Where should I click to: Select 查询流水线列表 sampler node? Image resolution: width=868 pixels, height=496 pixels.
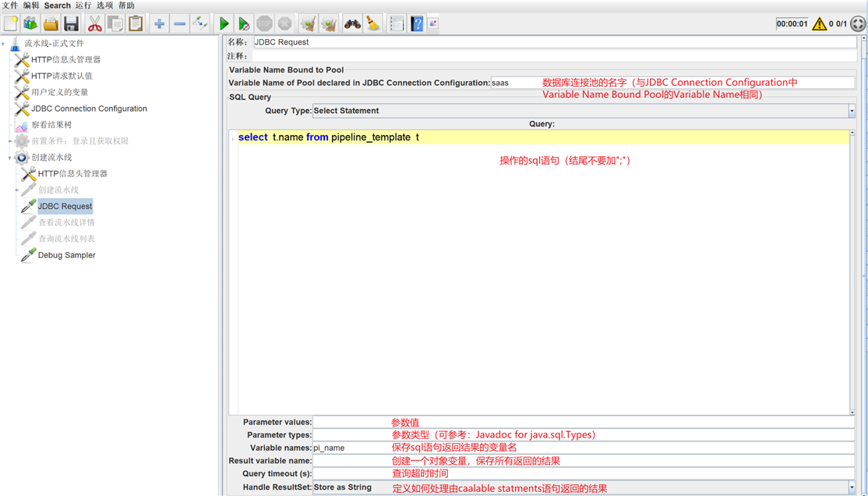click(x=66, y=239)
